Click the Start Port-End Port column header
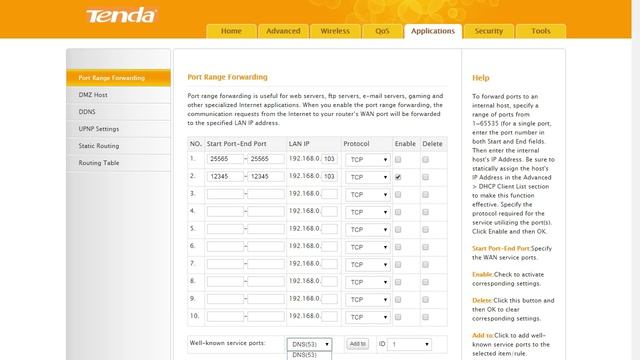The height and width of the screenshot is (360, 640). (x=236, y=144)
